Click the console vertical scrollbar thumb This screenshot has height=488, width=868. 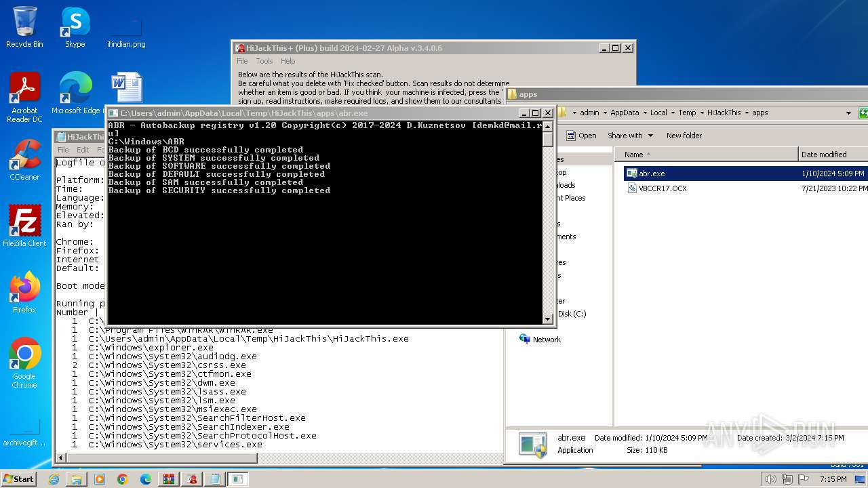click(x=548, y=139)
